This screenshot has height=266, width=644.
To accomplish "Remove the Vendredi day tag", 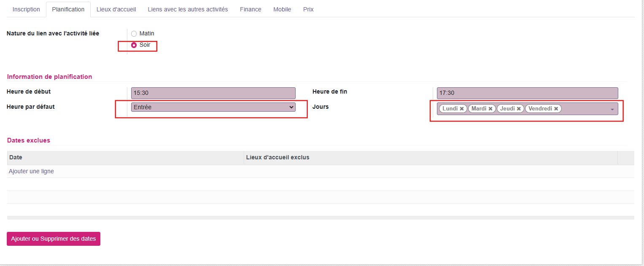I will point(556,109).
